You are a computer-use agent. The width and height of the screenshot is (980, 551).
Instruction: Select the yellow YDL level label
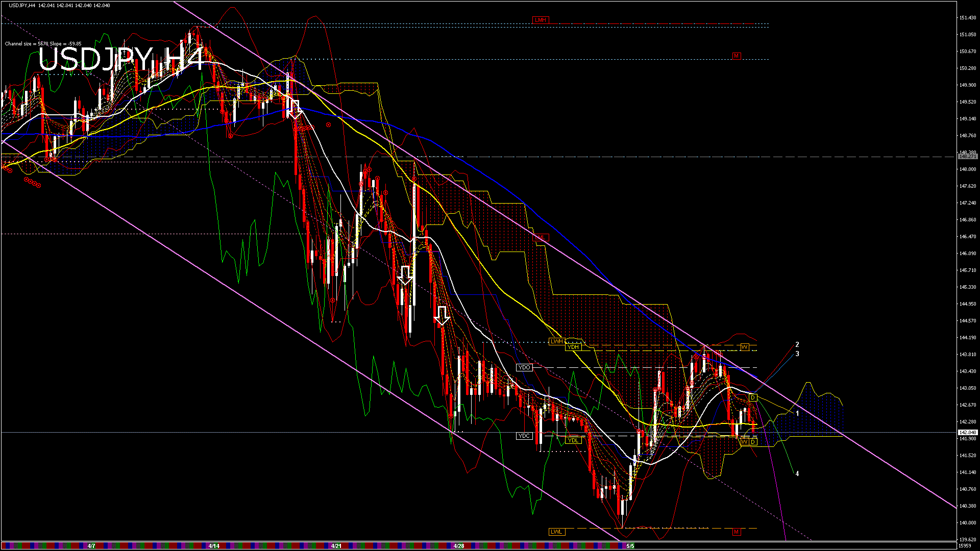click(x=573, y=440)
